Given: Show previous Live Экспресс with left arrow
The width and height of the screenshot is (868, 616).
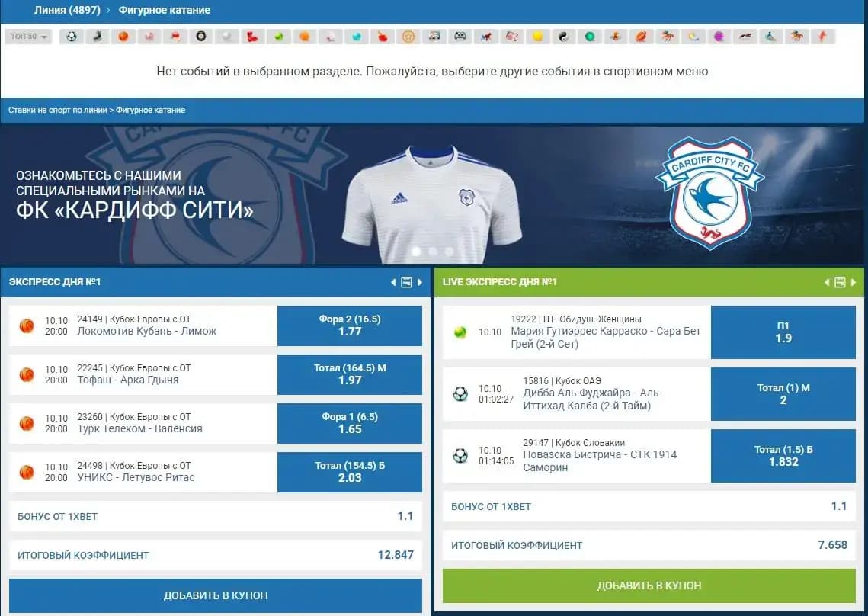Looking at the screenshot, I should tap(827, 282).
